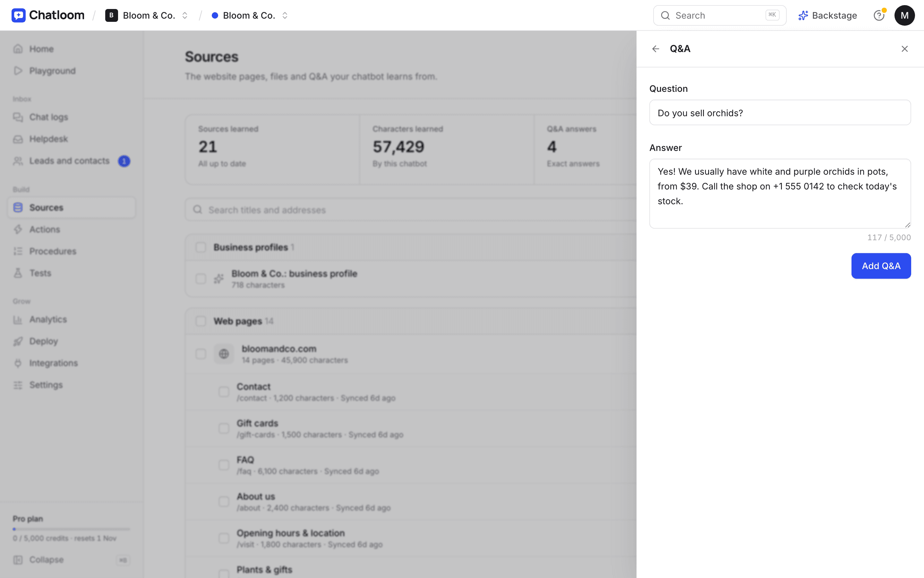Check the bloomandco.com source checkbox
Image resolution: width=924 pixels, height=578 pixels.
coord(201,354)
